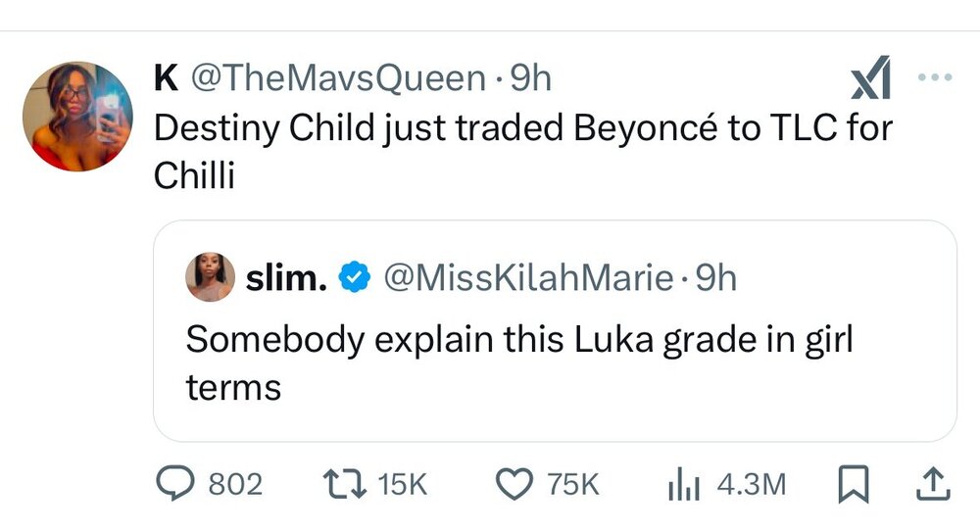The image size is (980, 531).
Task: Click the 75K likes count
Action: 573,483
